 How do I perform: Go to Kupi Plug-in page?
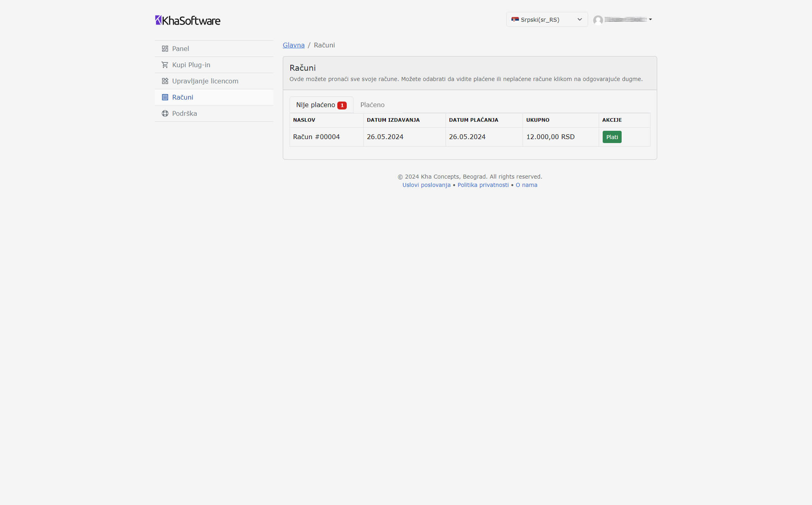coord(214,65)
